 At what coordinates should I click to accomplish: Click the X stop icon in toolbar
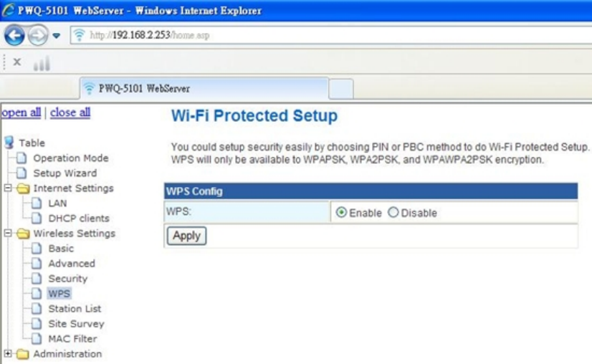[x=17, y=62]
